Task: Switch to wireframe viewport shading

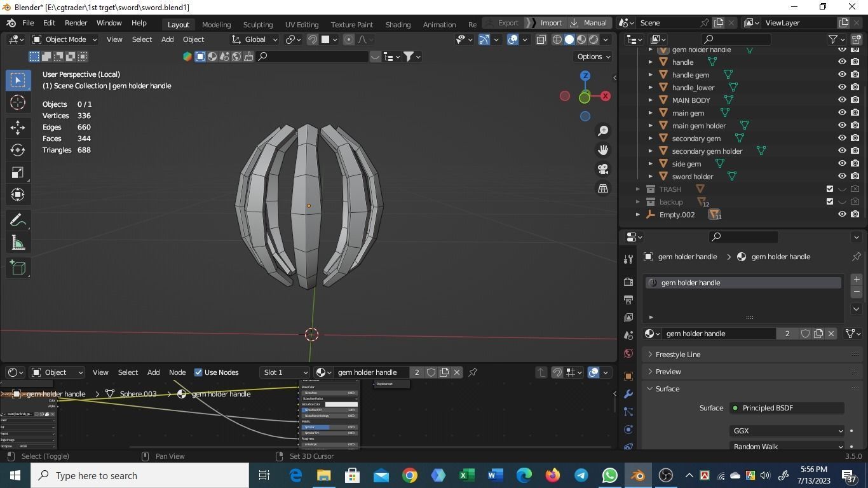Action: point(557,39)
